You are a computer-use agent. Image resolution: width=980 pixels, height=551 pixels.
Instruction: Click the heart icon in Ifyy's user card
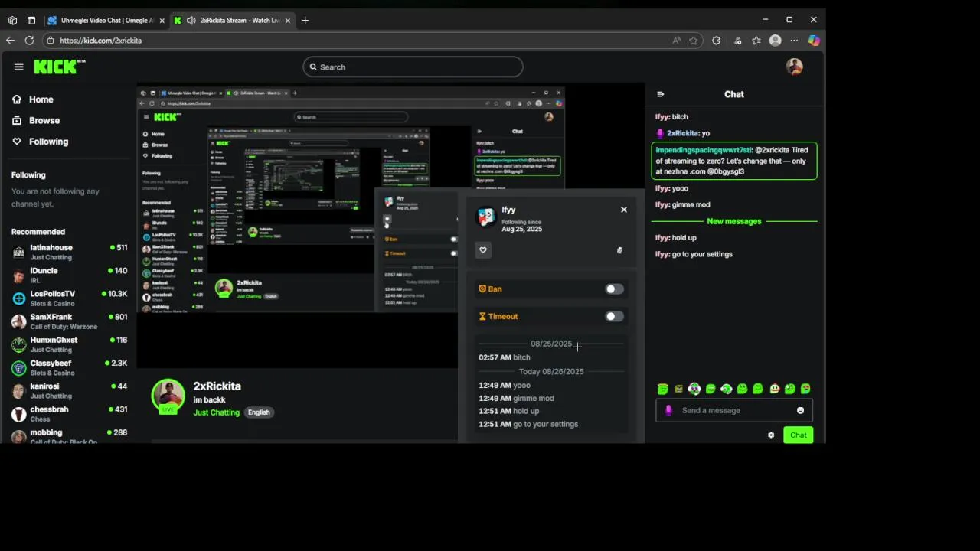483,250
